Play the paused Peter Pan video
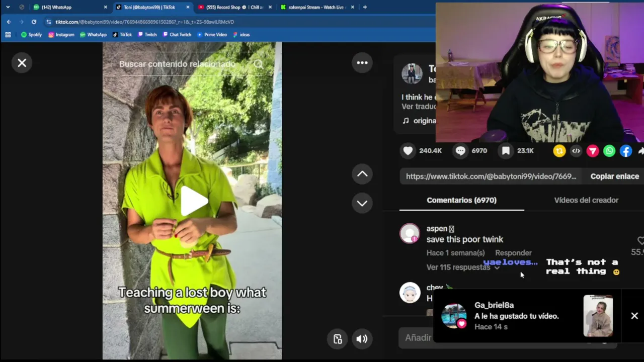The height and width of the screenshot is (362, 644). (x=194, y=201)
